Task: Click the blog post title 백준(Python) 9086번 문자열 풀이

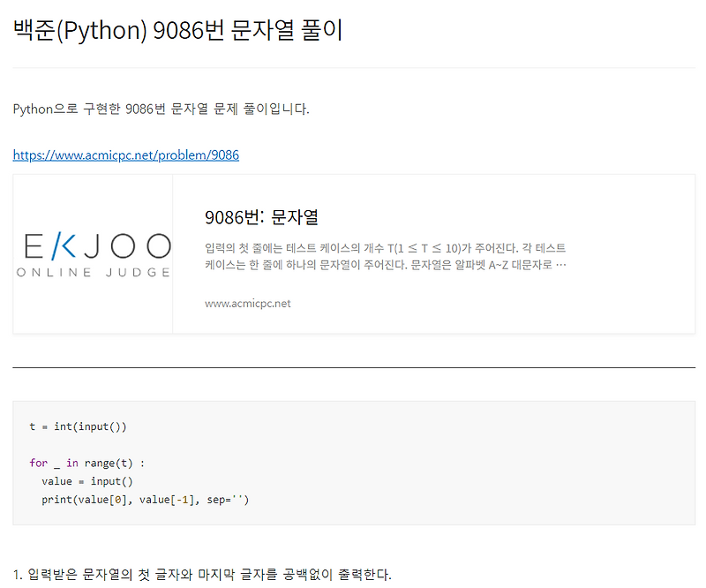Action: tap(176, 29)
